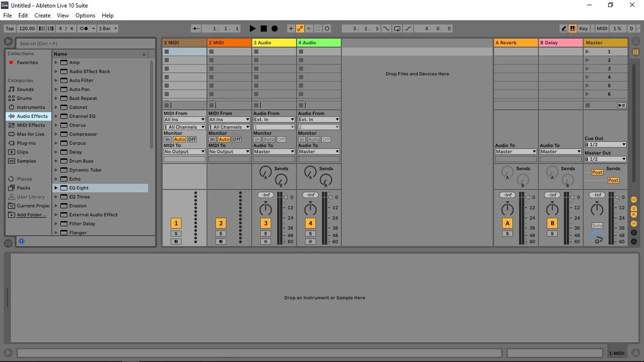This screenshot has width=644, height=362.
Task: Open 1 MIDI's MIDI From All Ins dropdown
Action: [184, 120]
